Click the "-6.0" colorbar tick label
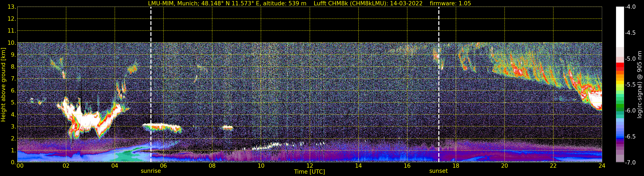The image size is (644, 176). (x=630, y=110)
